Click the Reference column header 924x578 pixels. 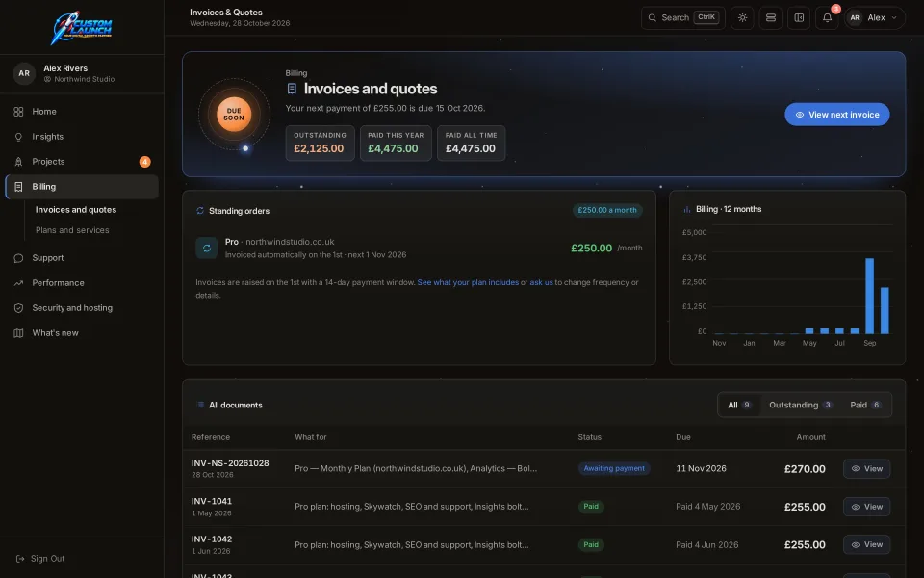point(211,437)
